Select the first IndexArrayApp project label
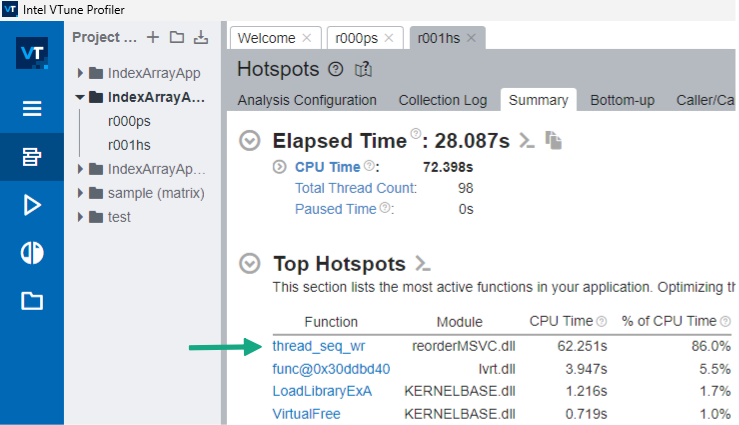Viewport: 739px width, 425px height. [x=154, y=73]
